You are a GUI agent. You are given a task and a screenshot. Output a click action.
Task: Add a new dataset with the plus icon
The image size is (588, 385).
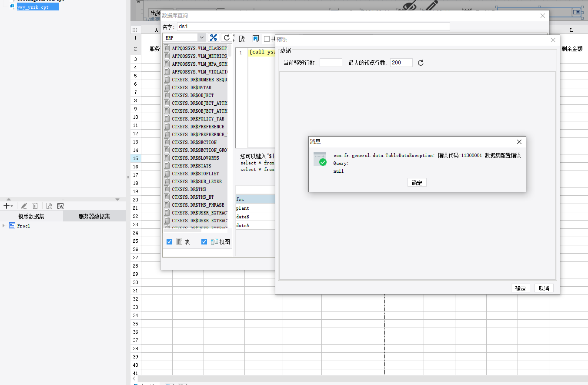pos(6,206)
